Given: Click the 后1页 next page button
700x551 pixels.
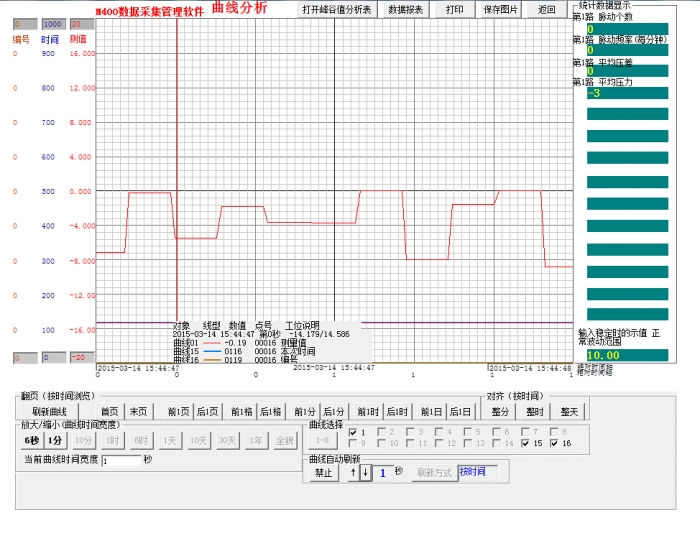Looking at the screenshot, I should [x=207, y=411].
